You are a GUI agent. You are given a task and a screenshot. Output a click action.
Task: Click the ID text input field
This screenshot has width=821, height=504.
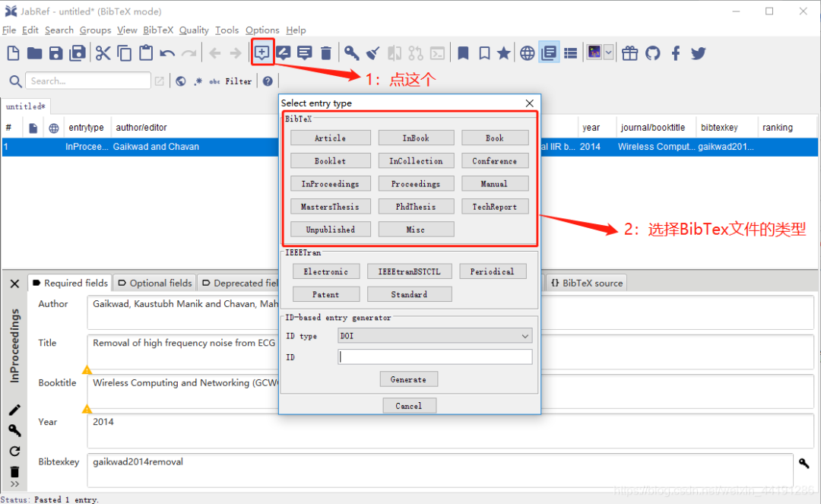[x=435, y=357]
